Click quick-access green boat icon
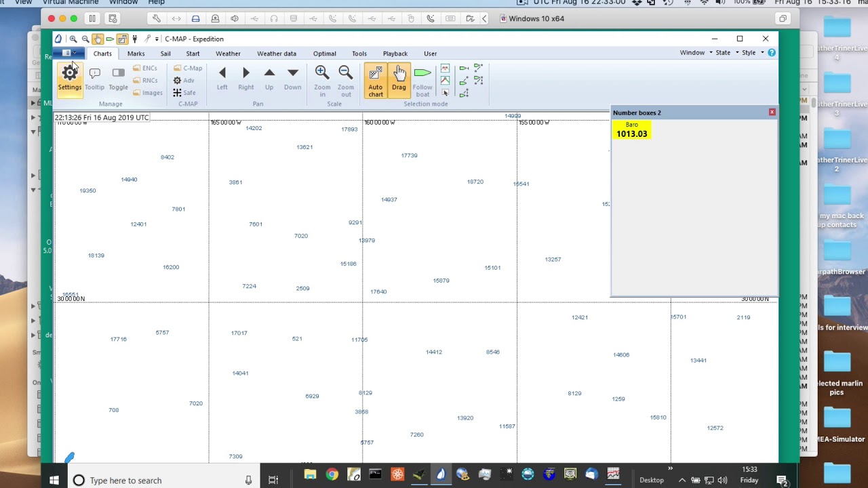The width and height of the screenshot is (868, 488). (x=110, y=39)
